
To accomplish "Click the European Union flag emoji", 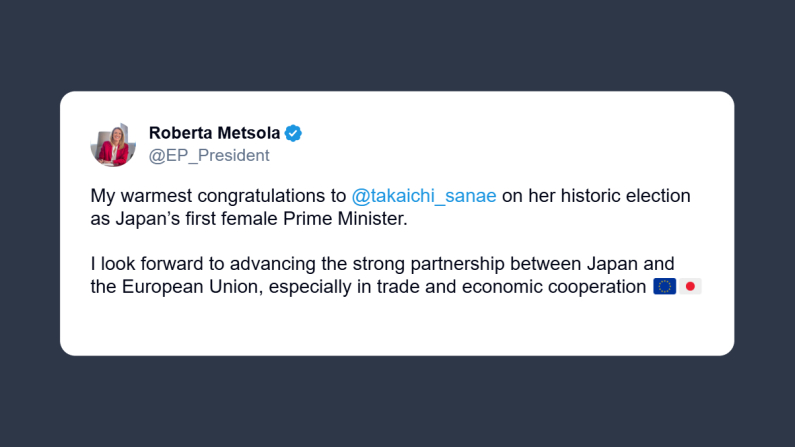I will click(664, 287).
